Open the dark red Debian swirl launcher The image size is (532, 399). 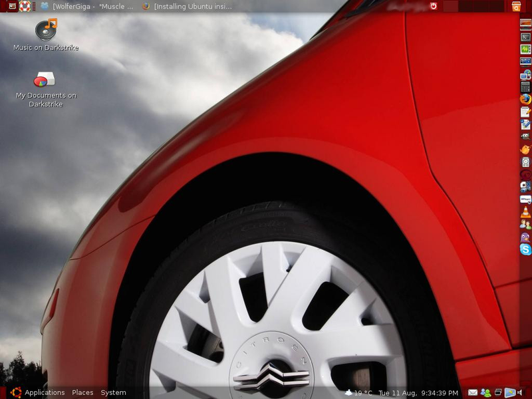point(525,174)
